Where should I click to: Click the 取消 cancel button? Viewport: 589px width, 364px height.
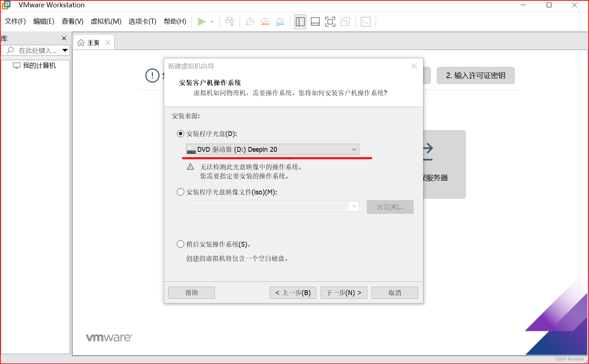tap(395, 293)
